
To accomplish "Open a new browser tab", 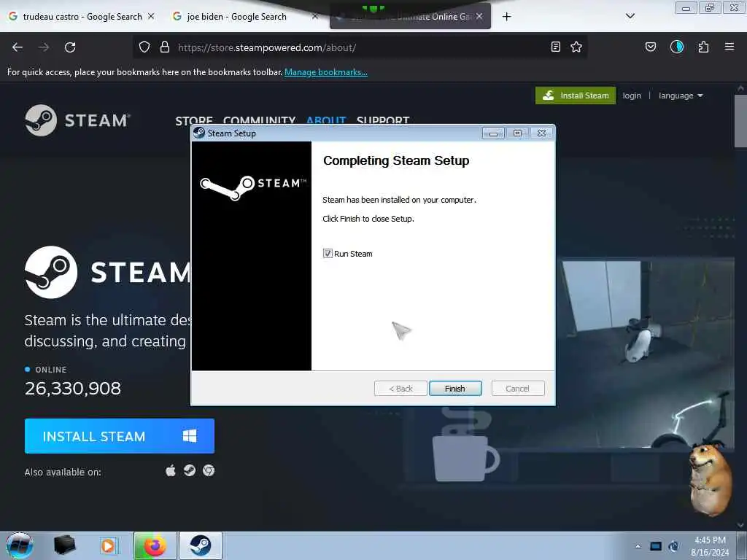I will point(507,17).
